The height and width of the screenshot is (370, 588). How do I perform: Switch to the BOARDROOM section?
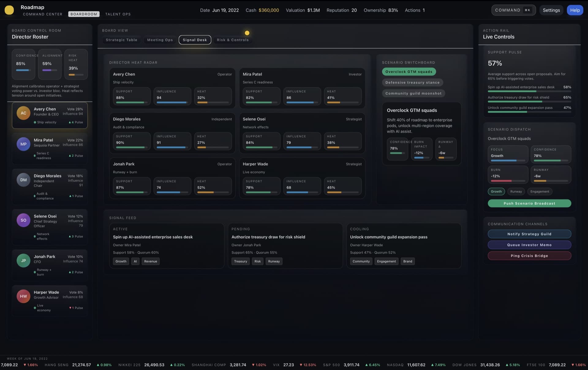[x=84, y=14]
